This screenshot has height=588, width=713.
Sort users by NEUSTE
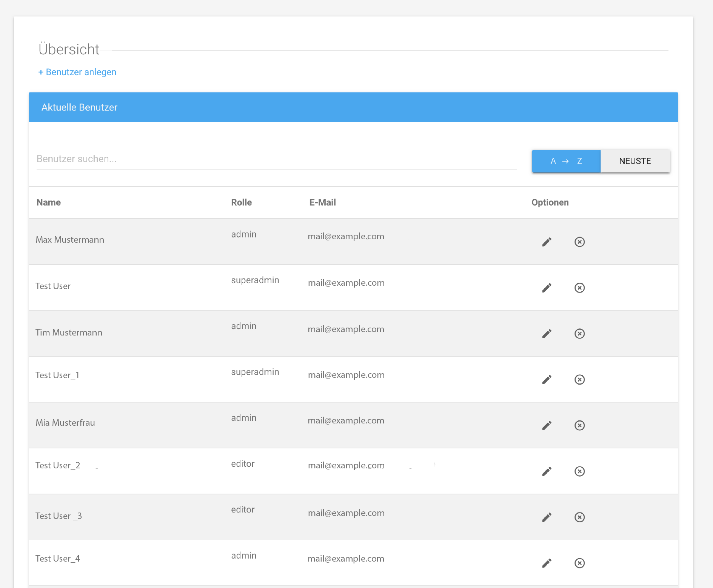pyautogui.click(x=635, y=161)
